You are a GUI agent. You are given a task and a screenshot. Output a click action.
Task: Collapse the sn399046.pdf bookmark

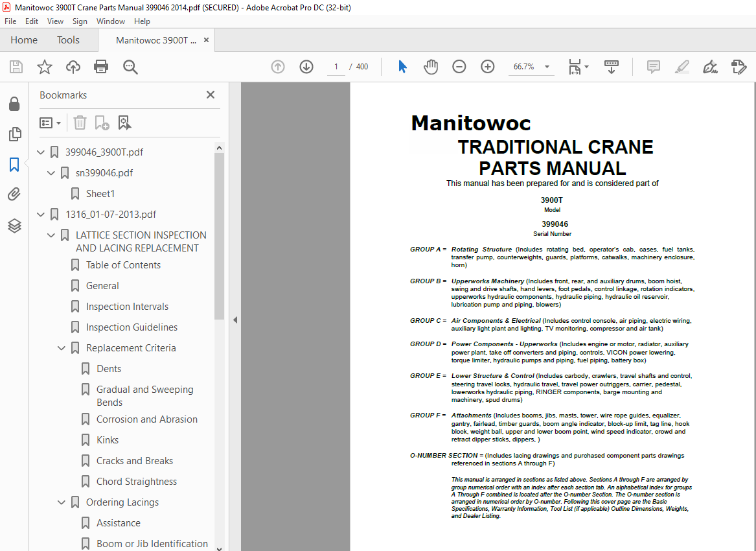pyautogui.click(x=51, y=172)
